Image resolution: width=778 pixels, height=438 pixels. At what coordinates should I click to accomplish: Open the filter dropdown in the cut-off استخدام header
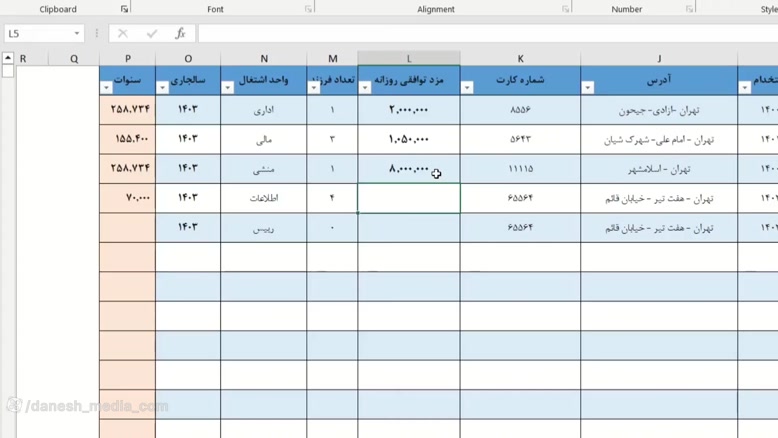[745, 87]
